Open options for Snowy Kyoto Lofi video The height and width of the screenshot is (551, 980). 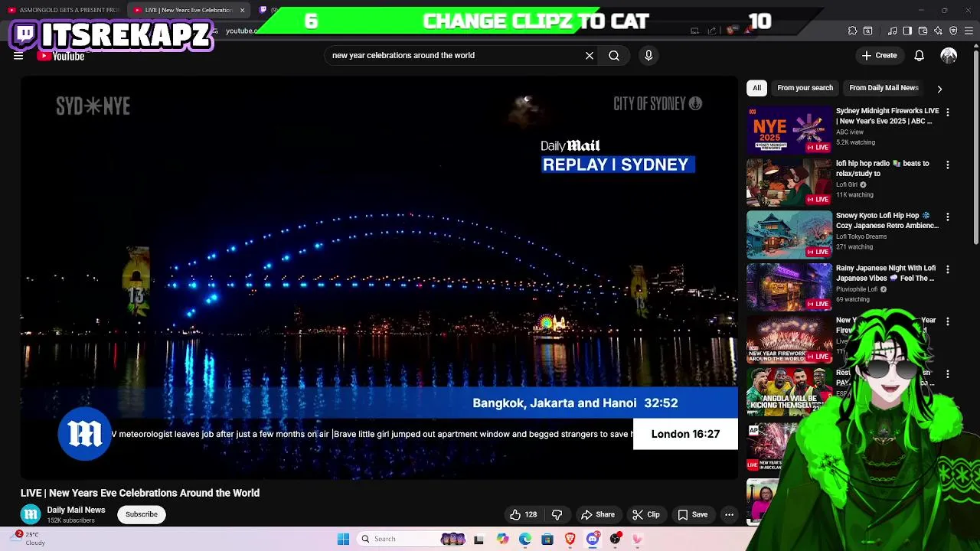coord(947,217)
